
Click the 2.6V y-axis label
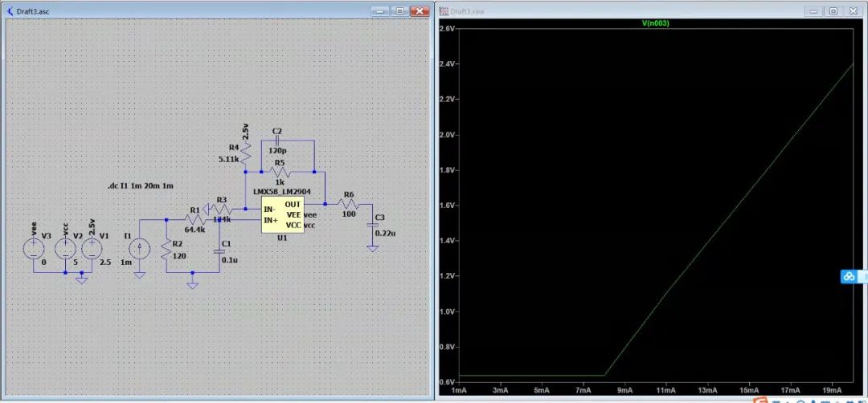[x=447, y=28]
